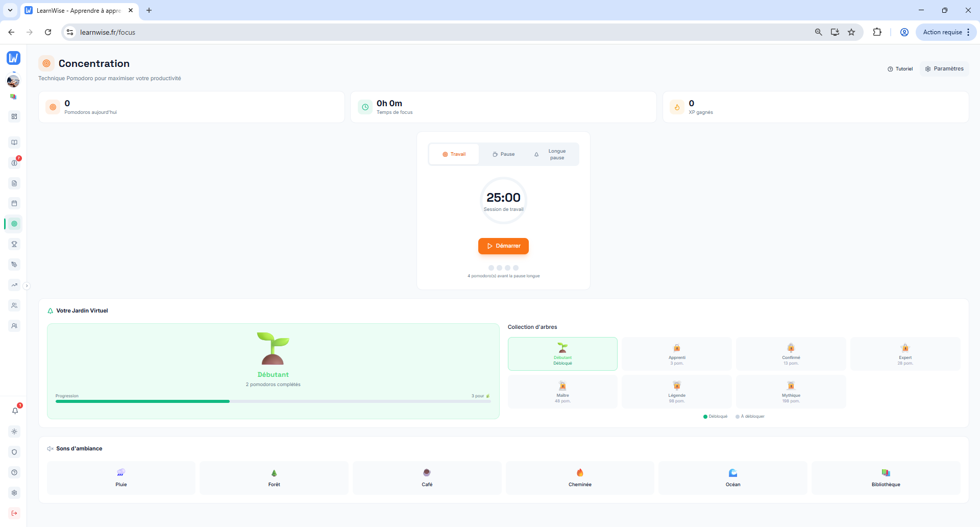This screenshot has width=980, height=527.
Task: Click the Débutant progression bar
Action: pyautogui.click(x=273, y=401)
